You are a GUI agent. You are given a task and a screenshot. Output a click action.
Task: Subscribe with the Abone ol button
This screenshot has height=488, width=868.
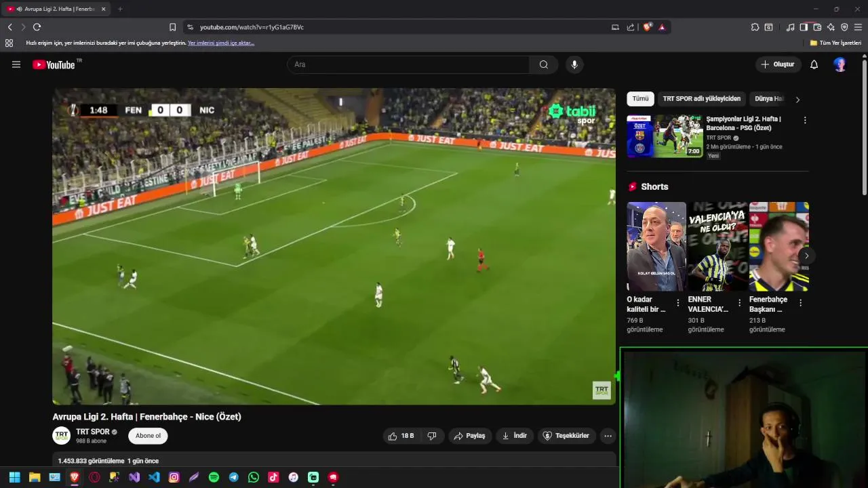point(148,436)
